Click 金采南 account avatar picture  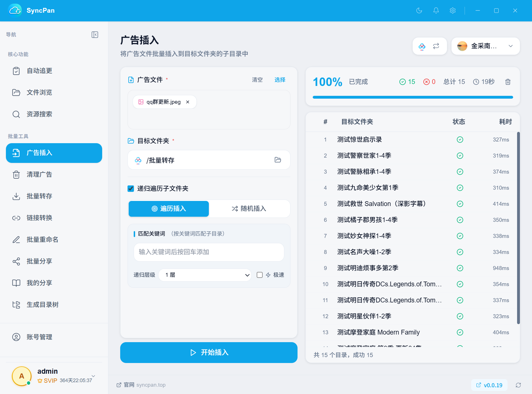[462, 46]
